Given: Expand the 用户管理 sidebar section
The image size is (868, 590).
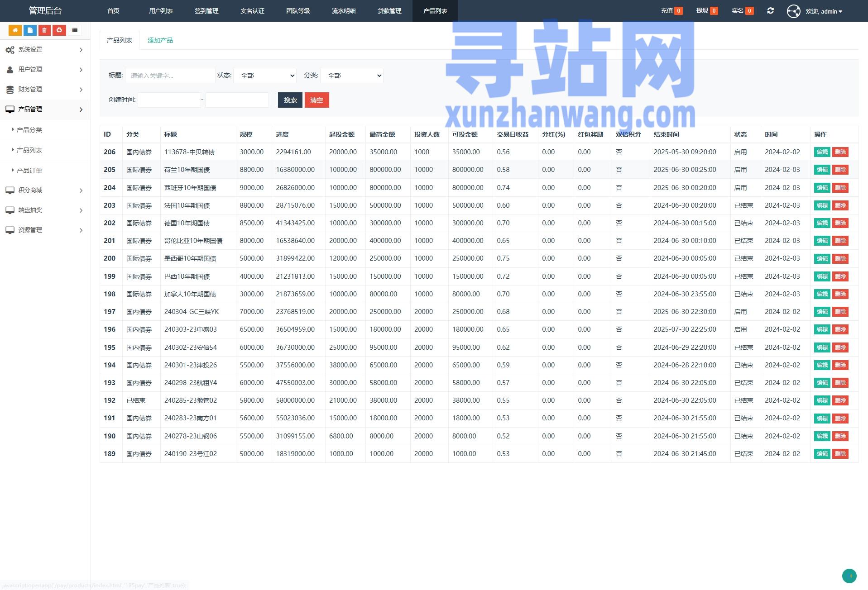Looking at the screenshot, I should (45, 70).
